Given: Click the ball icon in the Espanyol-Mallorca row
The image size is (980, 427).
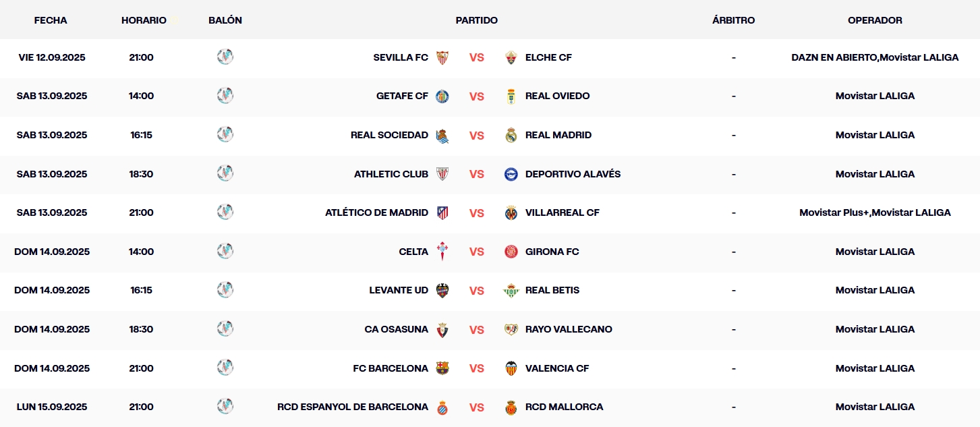Looking at the screenshot, I should pos(225,406).
